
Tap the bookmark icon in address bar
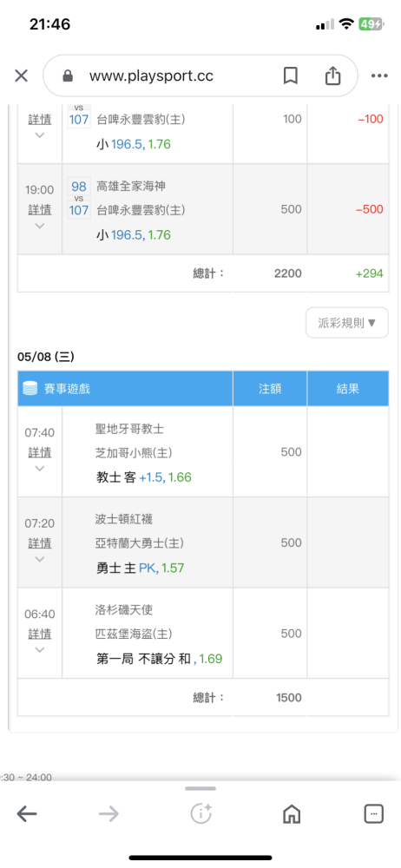[x=291, y=76]
